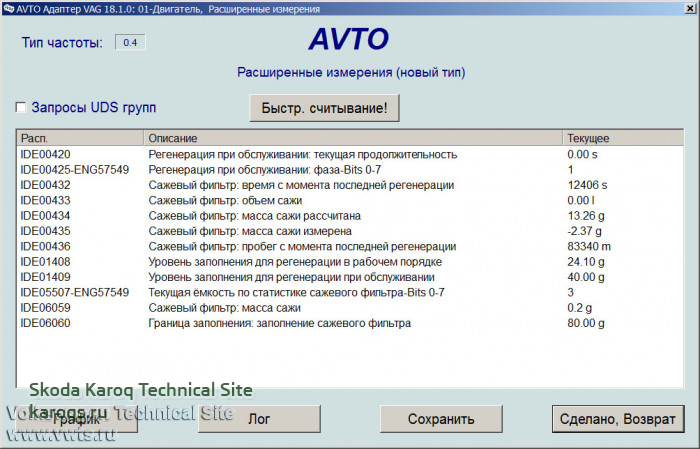Click Сделано, Возврат to go back

(618, 419)
